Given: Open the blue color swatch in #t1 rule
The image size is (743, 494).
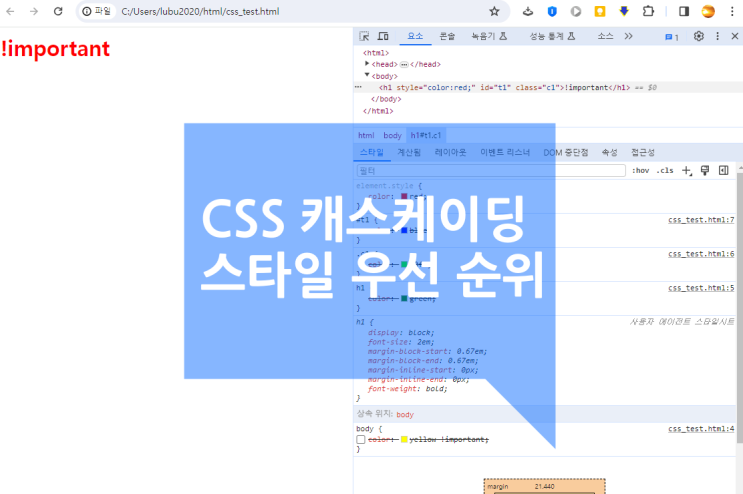Looking at the screenshot, I should (404, 230).
